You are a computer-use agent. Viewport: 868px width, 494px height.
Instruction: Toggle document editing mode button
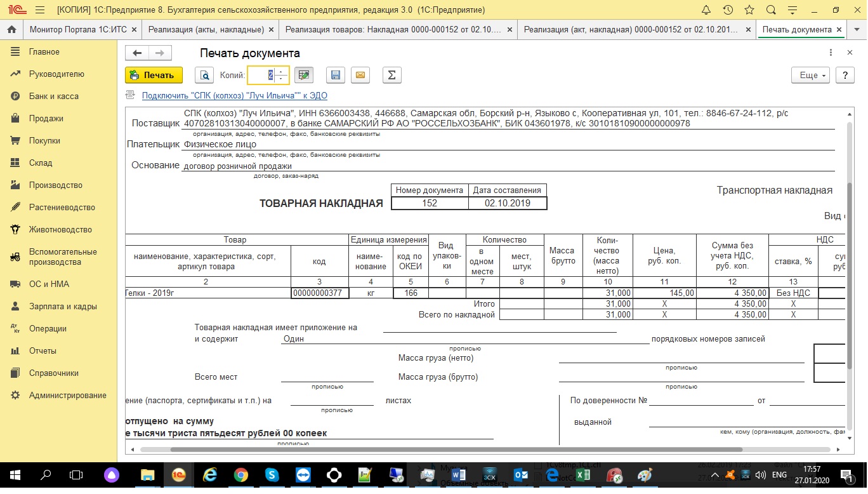(x=304, y=76)
